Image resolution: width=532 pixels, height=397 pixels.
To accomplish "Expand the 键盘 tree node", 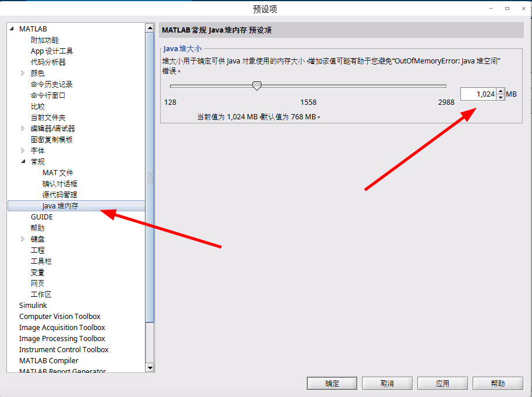I will [23, 239].
